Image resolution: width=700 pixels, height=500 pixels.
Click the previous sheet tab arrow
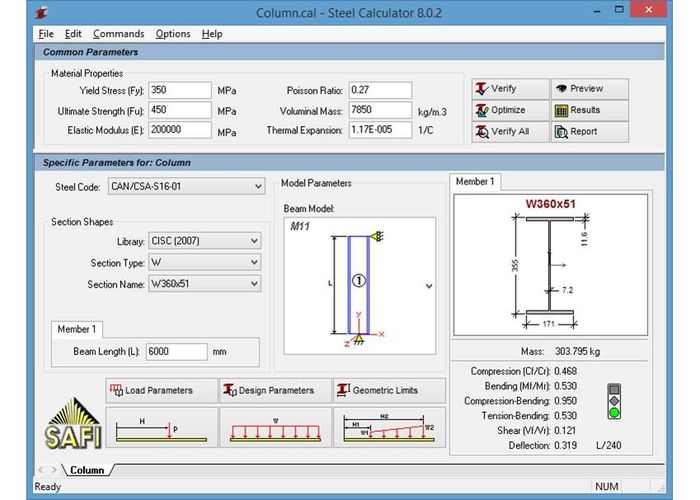point(42,470)
